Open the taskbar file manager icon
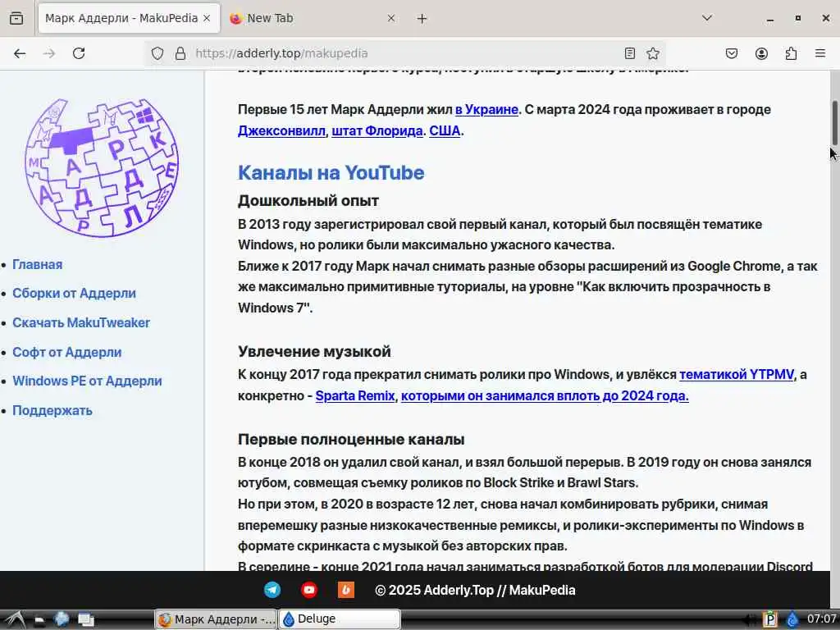Image resolution: width=840 pixels, height=630 pixels. 39,620
